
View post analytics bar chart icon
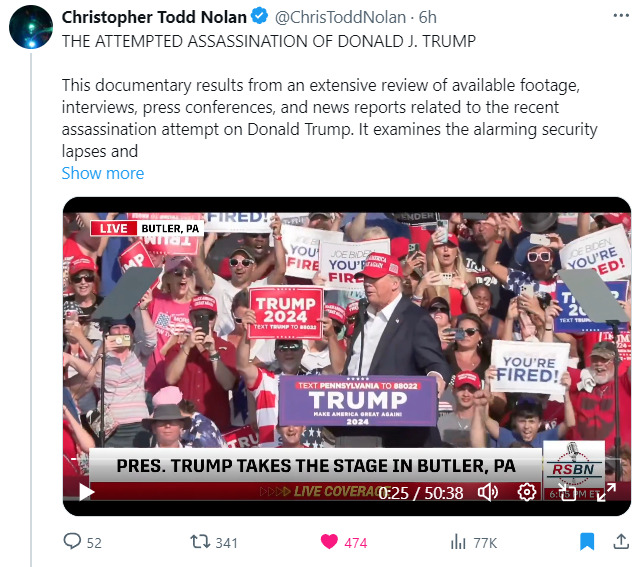click(458, 542)
